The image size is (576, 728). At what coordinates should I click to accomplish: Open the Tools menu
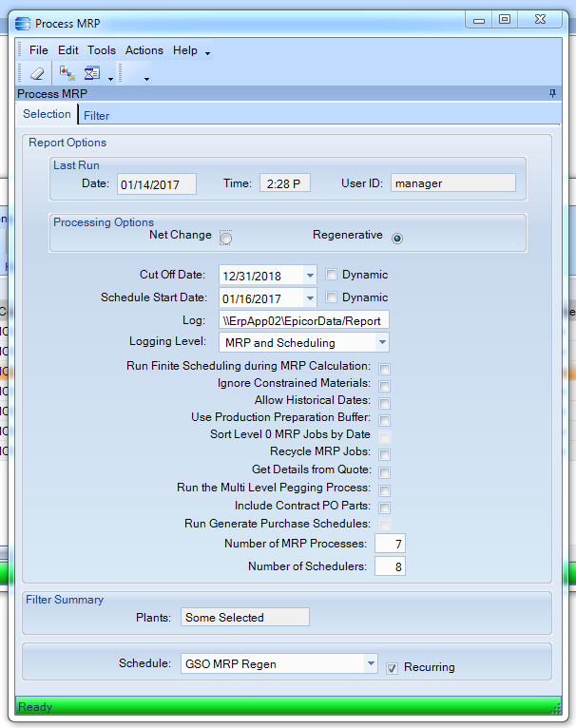102,50
